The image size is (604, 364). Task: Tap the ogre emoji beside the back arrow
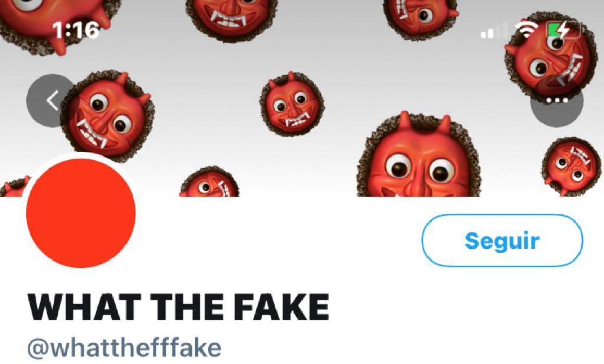tap(108, 115)
